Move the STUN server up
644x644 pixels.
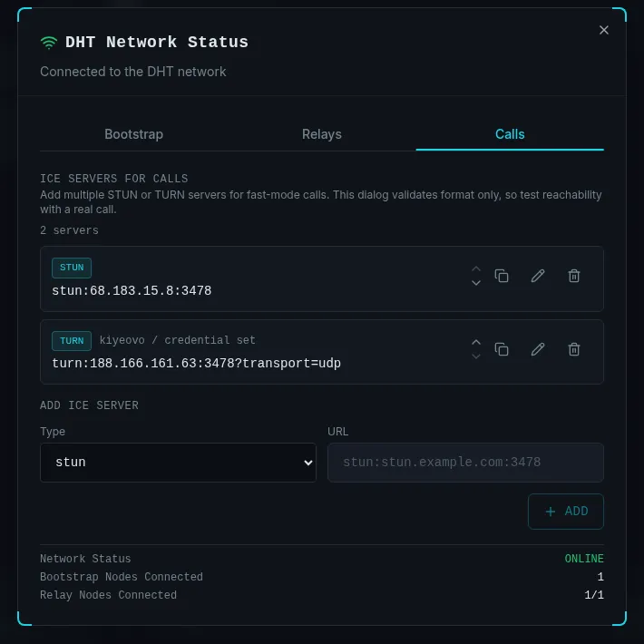476,269
